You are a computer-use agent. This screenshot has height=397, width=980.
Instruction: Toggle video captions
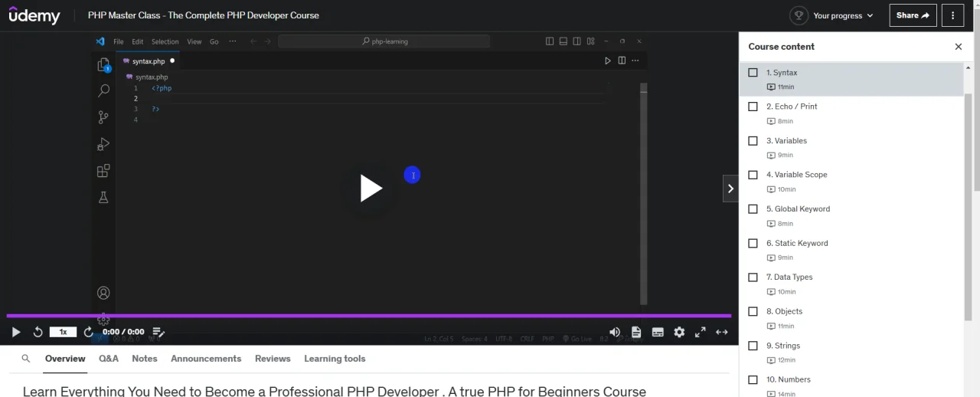coord(658,332)
